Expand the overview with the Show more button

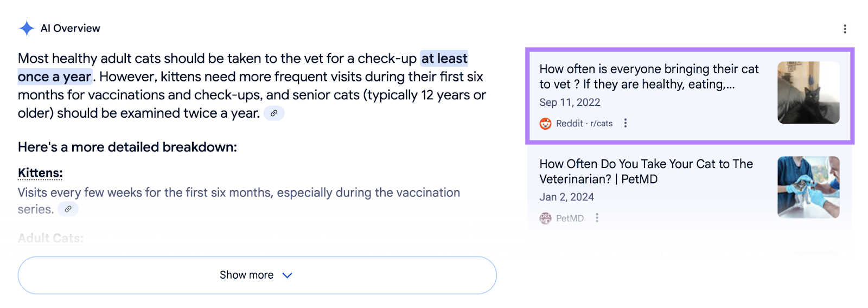(246, 275)
